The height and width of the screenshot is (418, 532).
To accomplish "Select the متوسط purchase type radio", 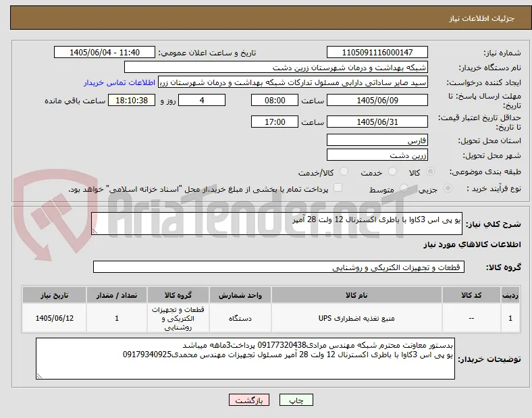I will (x=404, y=188).
